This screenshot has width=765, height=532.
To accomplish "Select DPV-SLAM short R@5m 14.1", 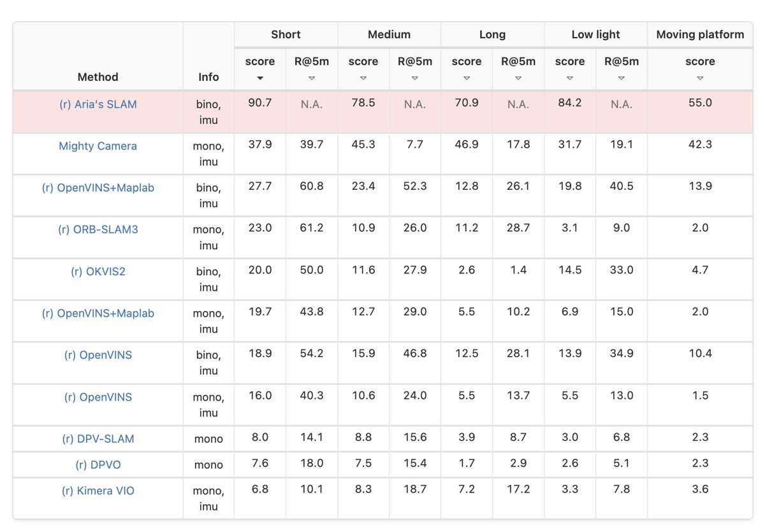I will (312, 438).
